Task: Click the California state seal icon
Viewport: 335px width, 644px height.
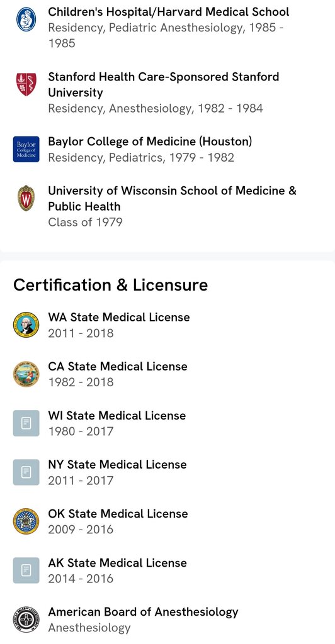Action: point(26,374)
